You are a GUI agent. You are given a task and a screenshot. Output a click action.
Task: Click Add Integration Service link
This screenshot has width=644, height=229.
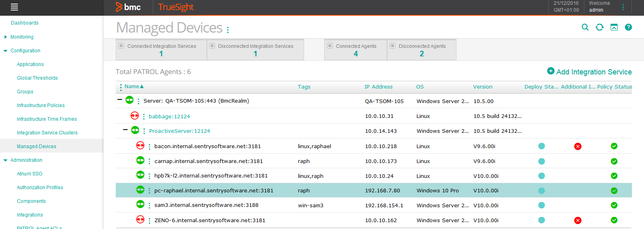[594, 72]
